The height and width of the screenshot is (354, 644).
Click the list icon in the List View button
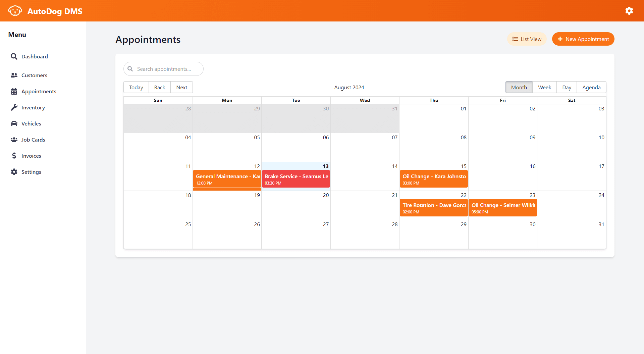pyautogui.click(x=515, y=39)
